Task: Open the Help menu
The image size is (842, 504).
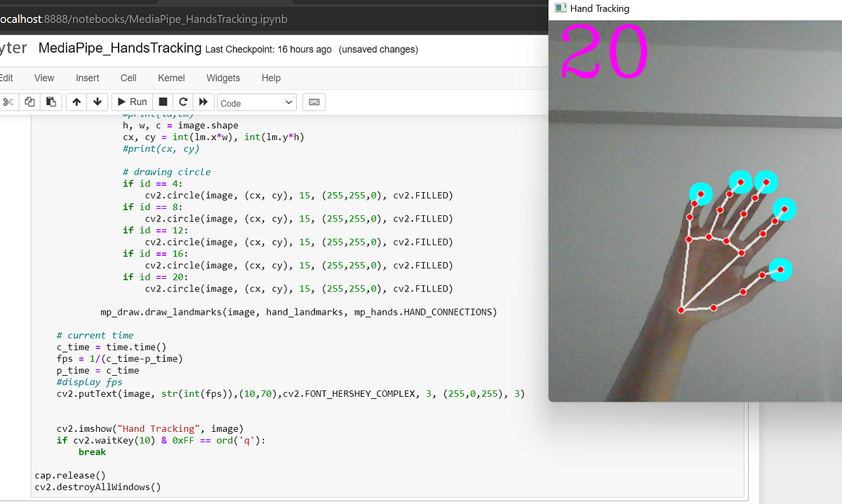Action: (x=271, y=78)
